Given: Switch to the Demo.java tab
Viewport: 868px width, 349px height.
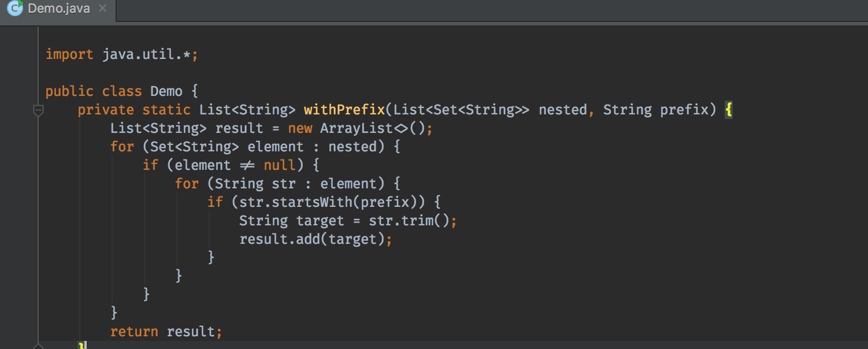Looking at the screenshot, I should 58,9.
